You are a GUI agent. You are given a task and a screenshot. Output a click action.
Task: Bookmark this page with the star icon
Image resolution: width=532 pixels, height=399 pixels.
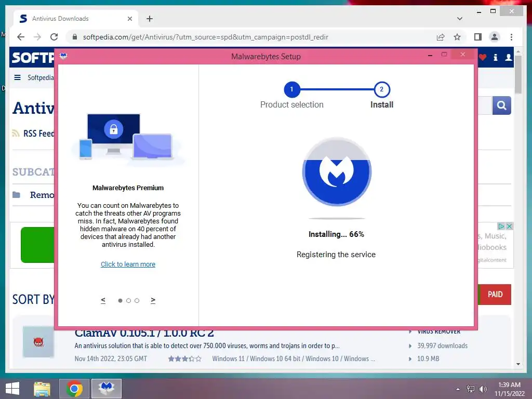(457, 37)
